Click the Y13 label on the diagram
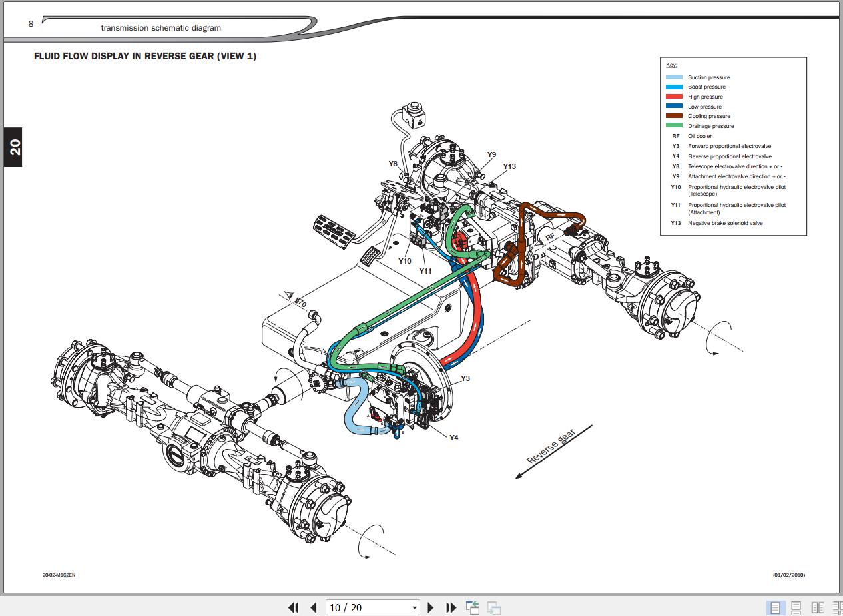Screen dimensions: 843x616 pyautogui.click(x=509, y=166)
